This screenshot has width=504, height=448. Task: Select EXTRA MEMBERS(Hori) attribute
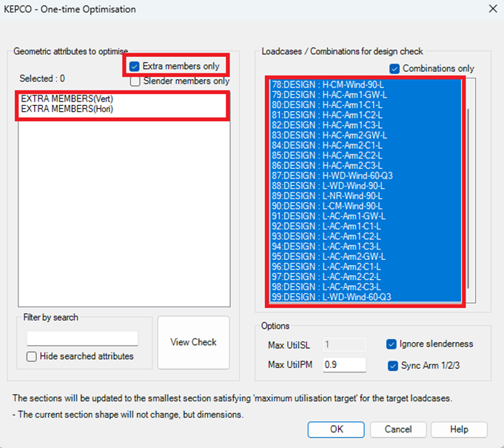[67, 109]
